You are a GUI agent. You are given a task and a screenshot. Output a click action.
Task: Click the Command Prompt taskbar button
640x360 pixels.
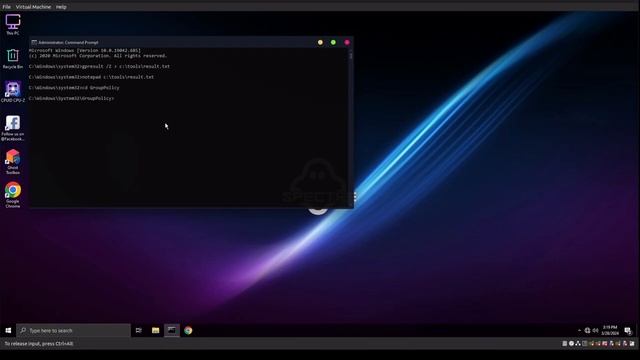[x=172, y=330]
